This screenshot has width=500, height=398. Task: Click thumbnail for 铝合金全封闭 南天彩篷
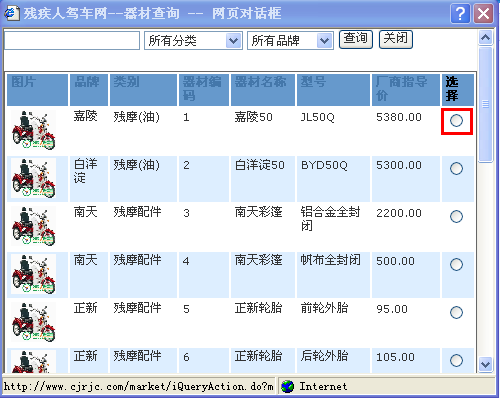(33, 226)
